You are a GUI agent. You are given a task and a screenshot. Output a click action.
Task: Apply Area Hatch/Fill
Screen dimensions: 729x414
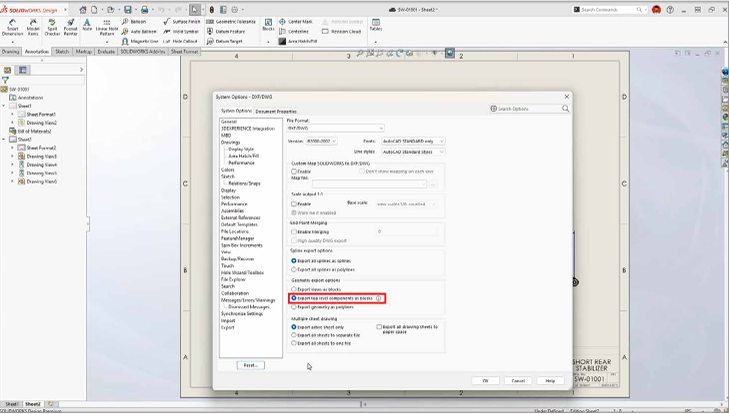tap(298, 41)
